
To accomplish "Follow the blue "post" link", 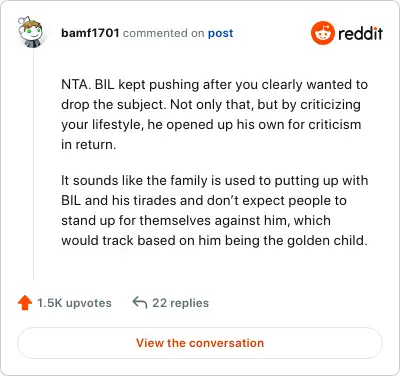I will tap(220, 33).
